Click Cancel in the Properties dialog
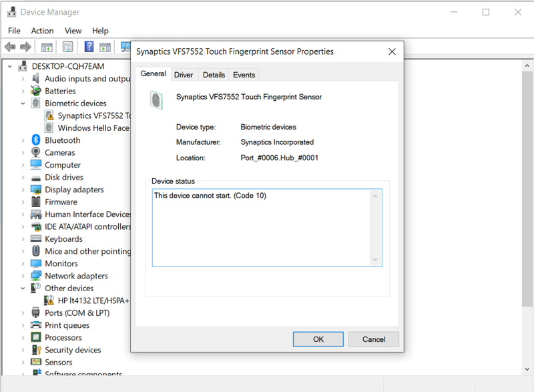This screenshot has height=392, width=534. [374, 339]
